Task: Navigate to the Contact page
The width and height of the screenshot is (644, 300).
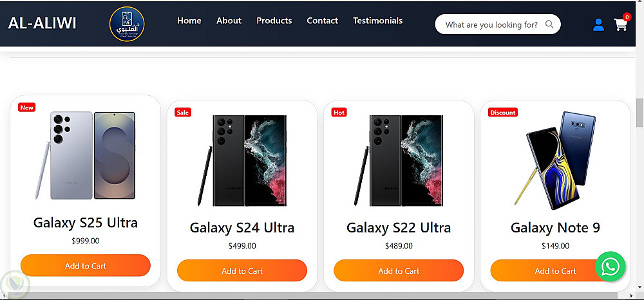Action: click(322, 21)
